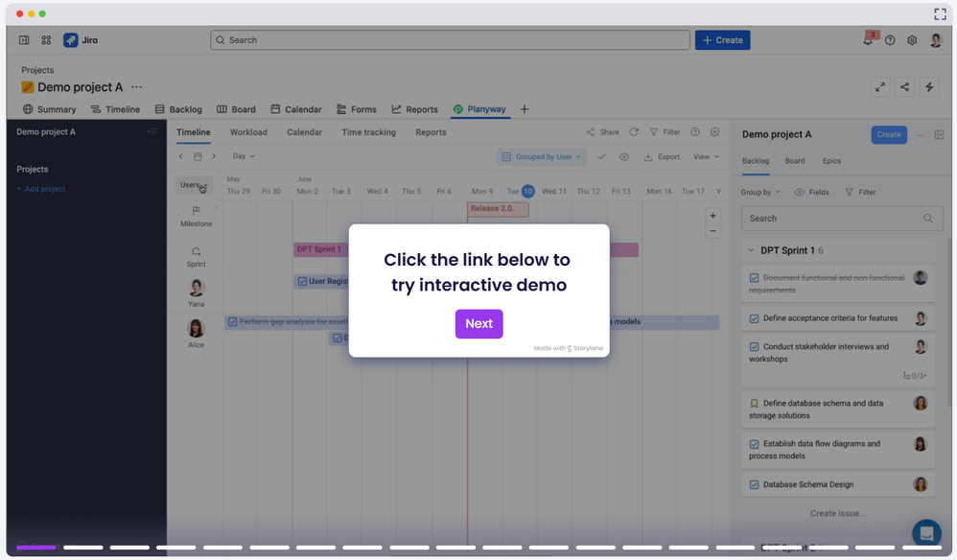Click the Next button in dialog
The height and width of the screenshot is (560, 957).
pyautogui.click(x=479, y=324)
